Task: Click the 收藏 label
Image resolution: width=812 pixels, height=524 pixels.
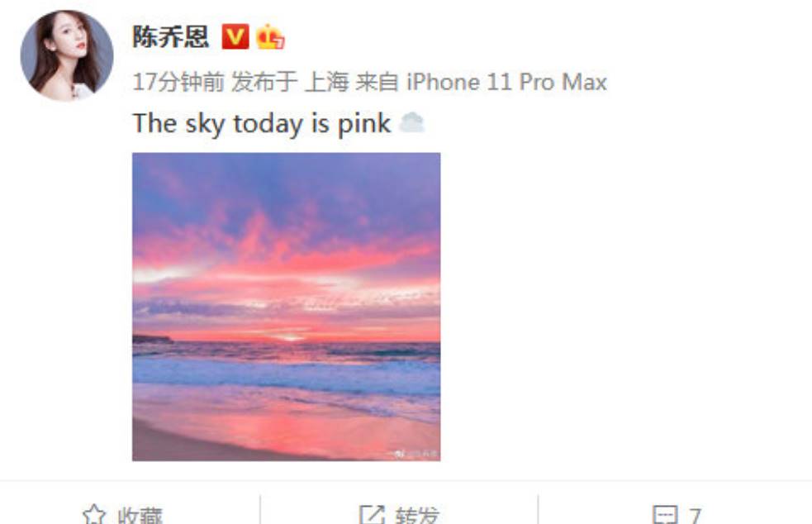Action: point(140,515)
